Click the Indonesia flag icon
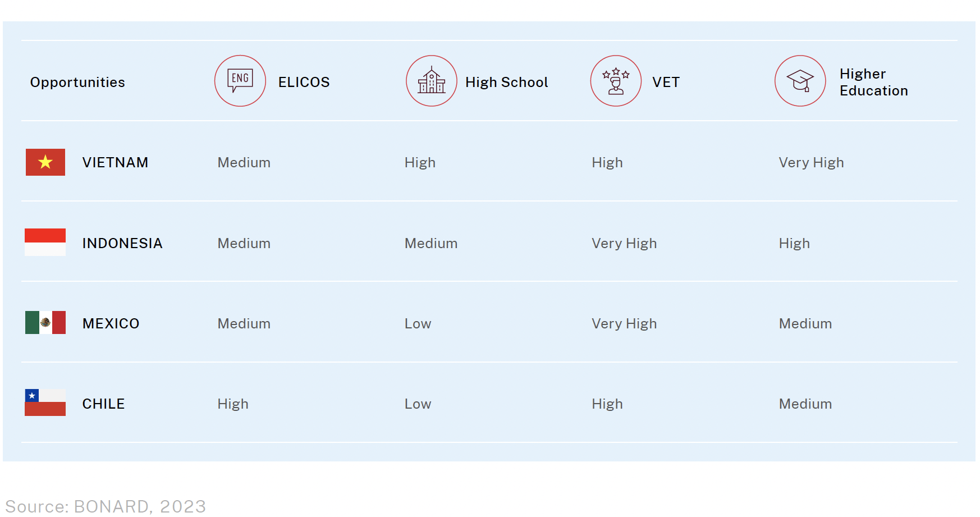 (45, 243)
